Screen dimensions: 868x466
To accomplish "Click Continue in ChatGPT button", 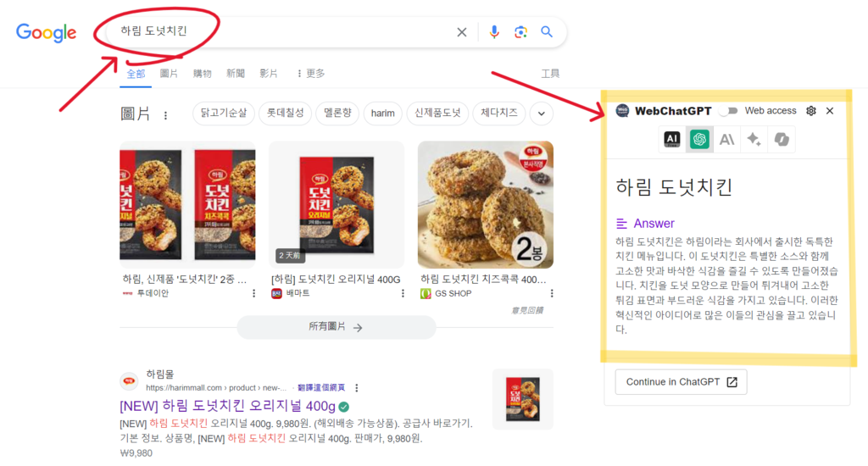I will (x=681, y=382).
